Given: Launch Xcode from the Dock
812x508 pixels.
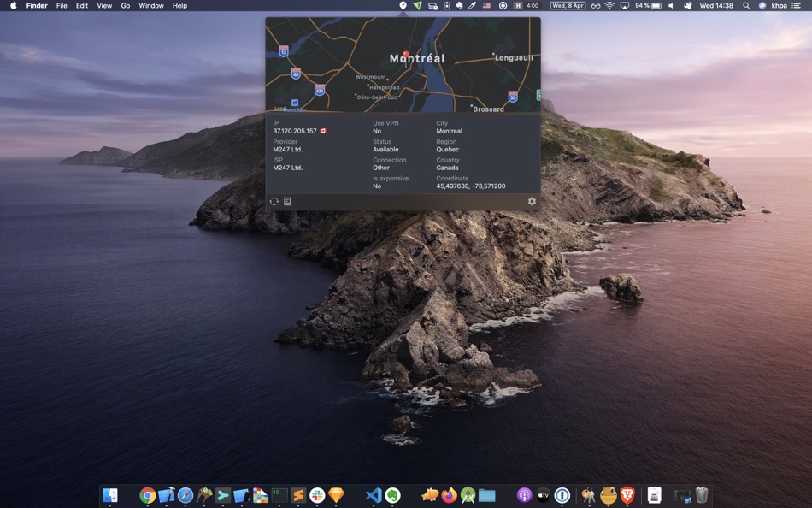Looking at the screenshot, I should click(x=166, y=495).
